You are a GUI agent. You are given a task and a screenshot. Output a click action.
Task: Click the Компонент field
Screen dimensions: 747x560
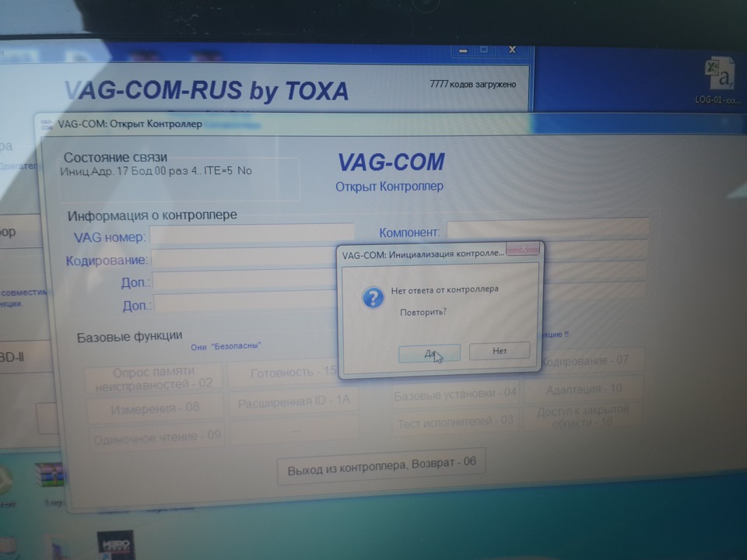coord(547,229)
